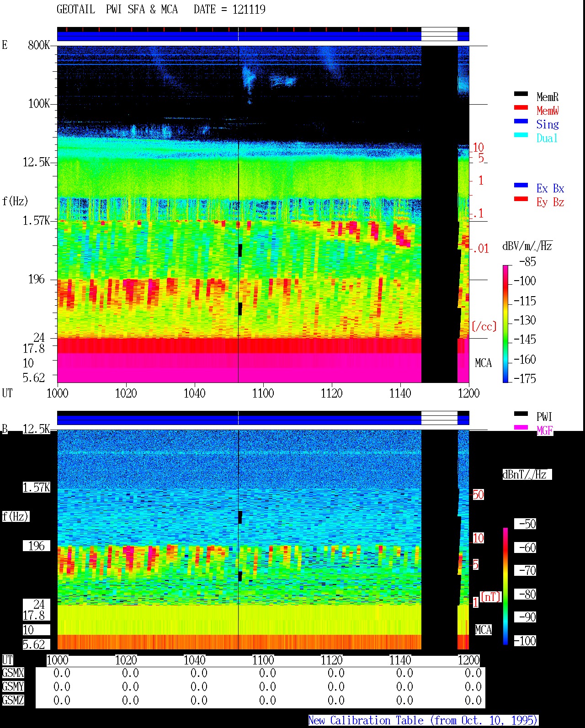This screenshot has width=585, height=728.
Task: Click the '-175' color scale value
Action: click(525, 378)
